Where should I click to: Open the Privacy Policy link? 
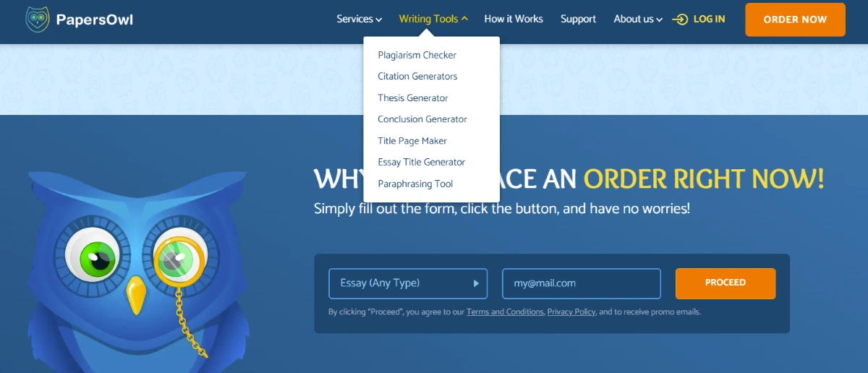point(571,312)
